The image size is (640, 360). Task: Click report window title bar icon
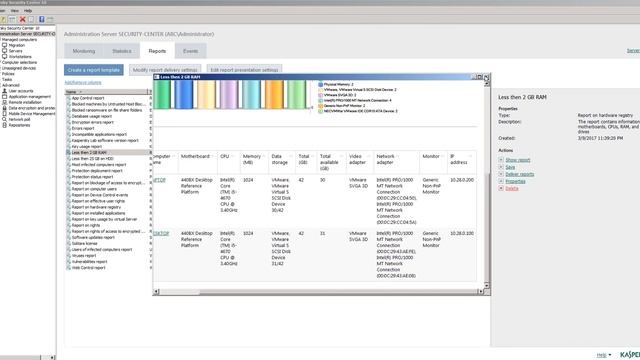coord(157,77)
